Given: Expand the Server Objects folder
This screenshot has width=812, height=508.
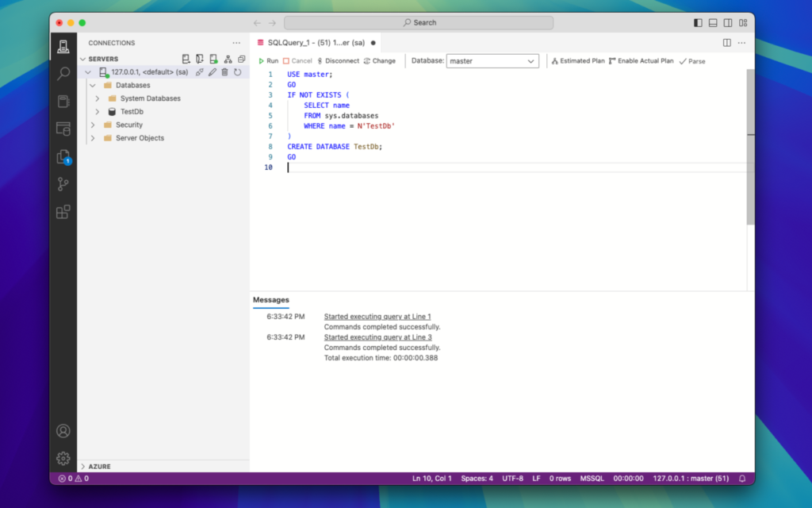Looking at the screenshot, I should pyautogui.click(x=94, y=138).
